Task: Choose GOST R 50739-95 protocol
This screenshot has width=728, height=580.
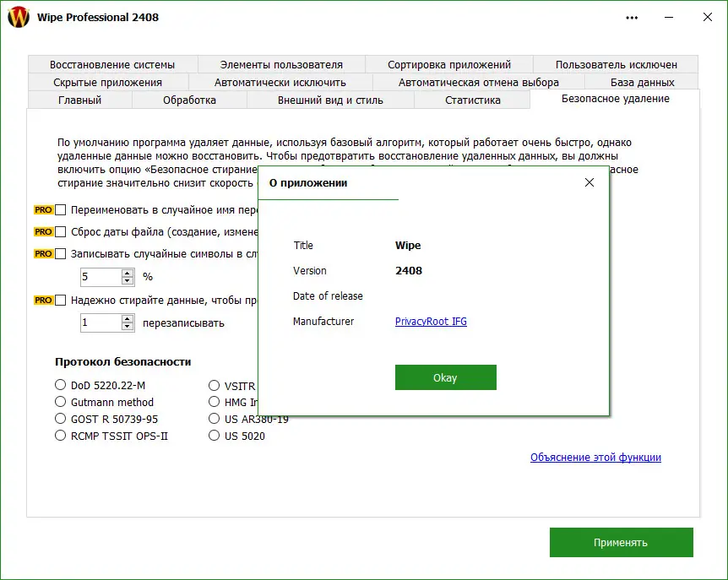Action: pyautogui.click(x=60, y=419)
